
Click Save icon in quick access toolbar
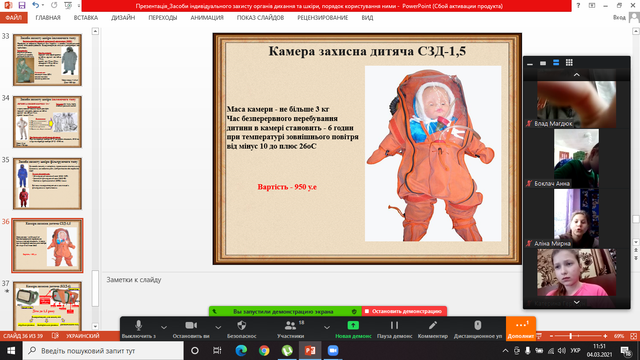coord(22,5)
